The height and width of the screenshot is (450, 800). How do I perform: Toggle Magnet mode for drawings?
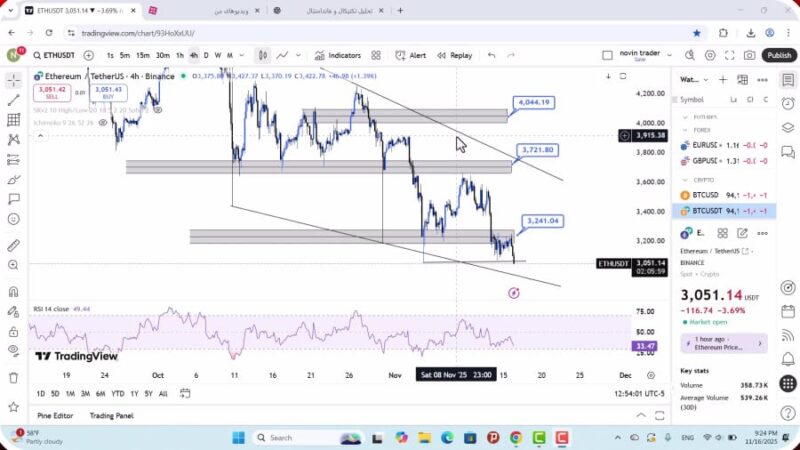coord(13,292)
